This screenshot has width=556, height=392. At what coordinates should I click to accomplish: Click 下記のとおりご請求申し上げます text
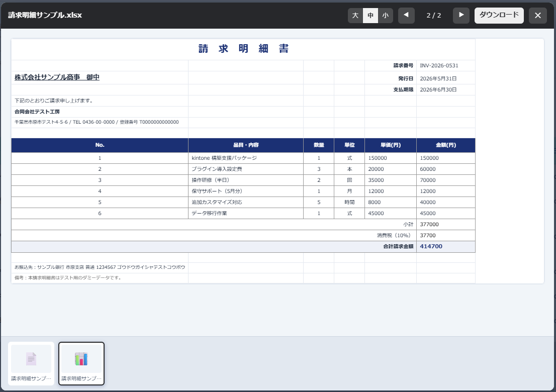coord(54,101)
